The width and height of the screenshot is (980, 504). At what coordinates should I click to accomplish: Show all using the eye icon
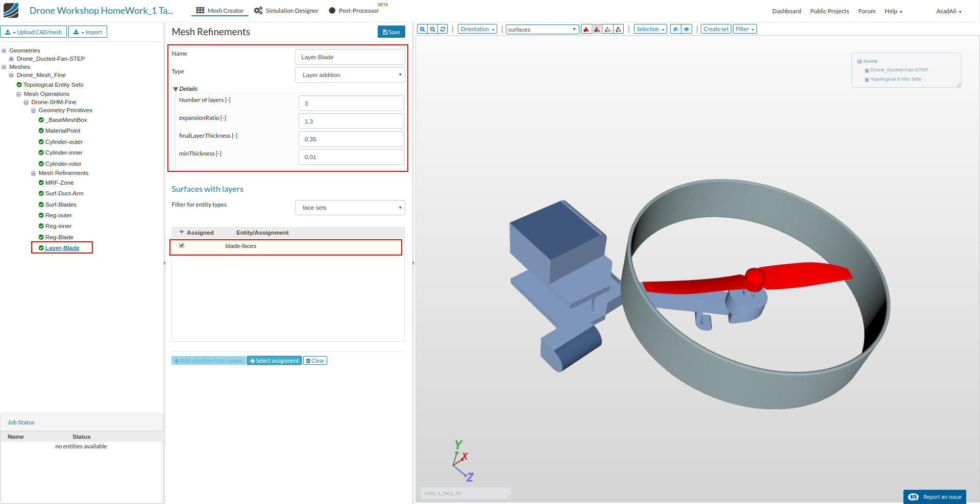click(687, 30)
